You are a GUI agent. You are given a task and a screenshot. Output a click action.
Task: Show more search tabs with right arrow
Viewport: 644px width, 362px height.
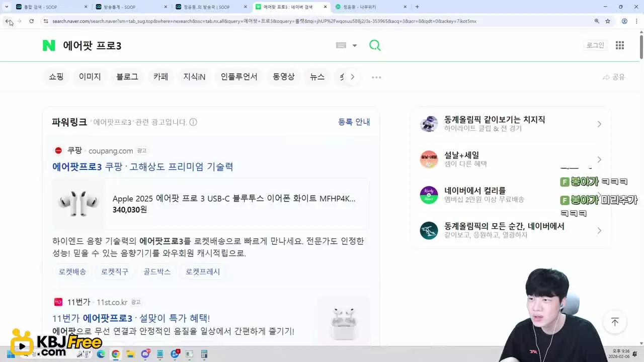[x=353, y=77]
